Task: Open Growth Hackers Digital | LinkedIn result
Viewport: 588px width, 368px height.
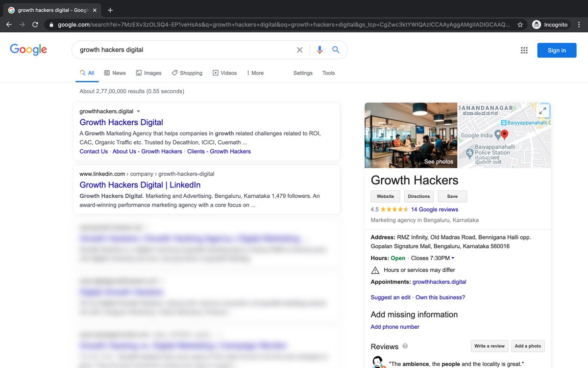Action: (140, 185)
